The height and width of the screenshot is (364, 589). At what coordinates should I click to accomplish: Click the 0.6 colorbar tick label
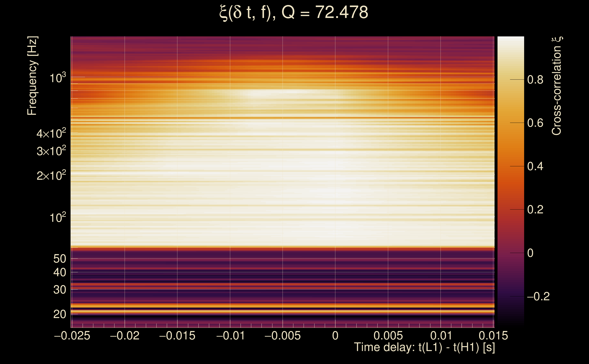coord(535,123)
